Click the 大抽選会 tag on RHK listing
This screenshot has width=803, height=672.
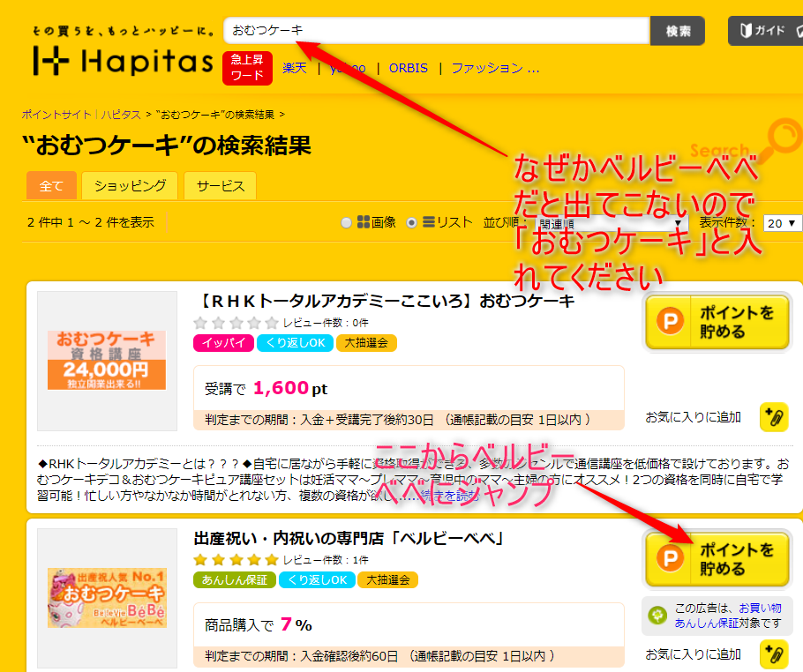pyautogui.click(x=366, y=343)
